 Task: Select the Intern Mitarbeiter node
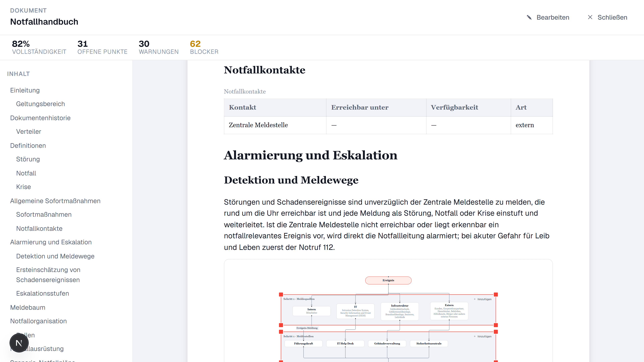coord(311,311)
